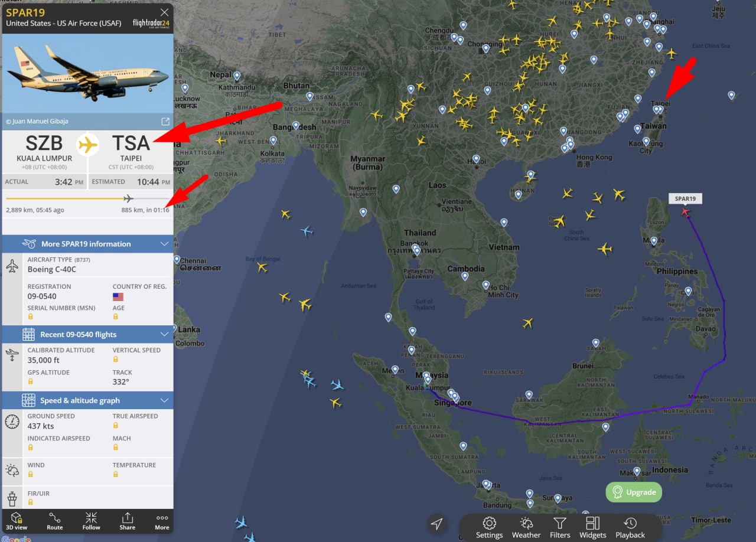Click the locked GPS Altitude padlock
Image resolution: width=756 pixels, height=542 pixels.
(x=31, y=381)
